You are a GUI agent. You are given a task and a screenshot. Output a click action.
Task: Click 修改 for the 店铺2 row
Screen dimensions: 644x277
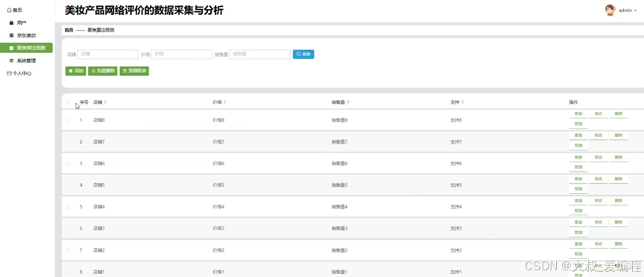pyautogui.click(x=599, y=244)
